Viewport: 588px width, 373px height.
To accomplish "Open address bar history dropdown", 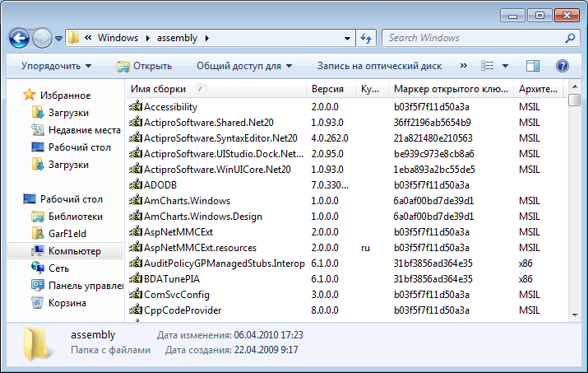I will tap(347, 39).
